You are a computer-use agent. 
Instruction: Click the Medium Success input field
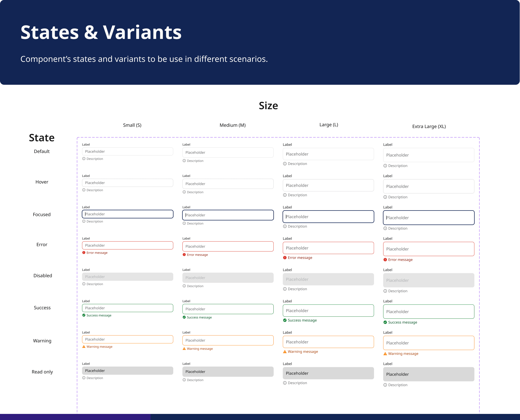(x=228, y=309)
